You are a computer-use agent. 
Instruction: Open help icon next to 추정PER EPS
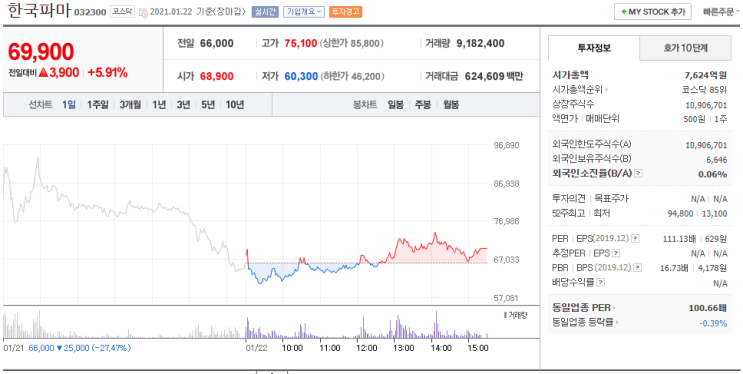pyautogui.click(x=616, y=254)
